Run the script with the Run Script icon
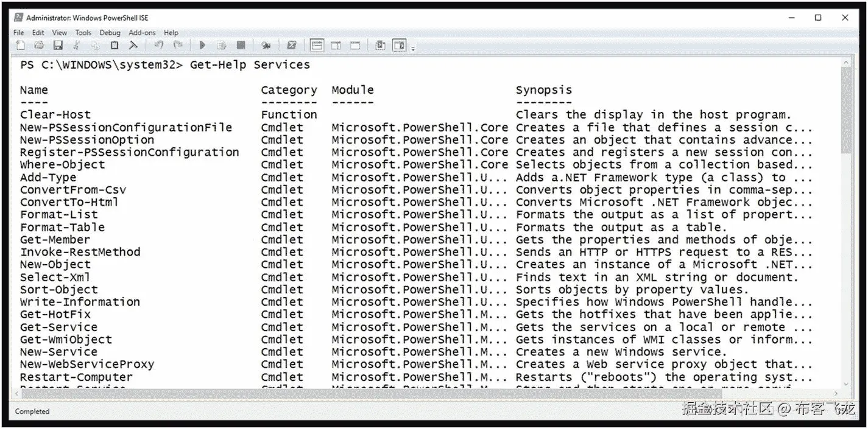This screenshot has width=868, height=429. [202, 45]
